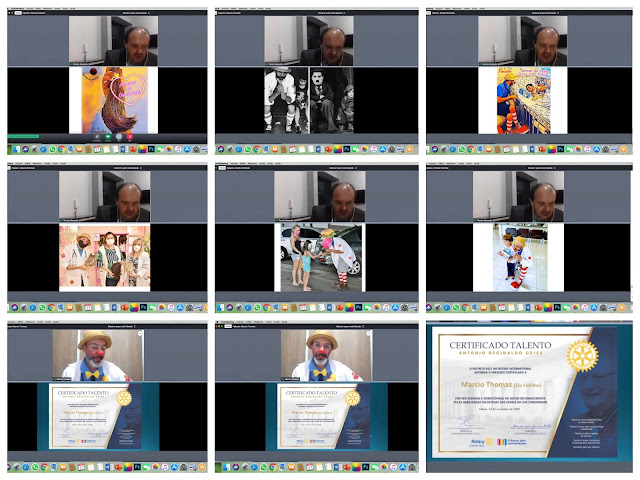This screenshot has width=640, height=480.
Task: Open the speaker-view dropdown above the clown-and-girl street photo
Action: [342, 167]
